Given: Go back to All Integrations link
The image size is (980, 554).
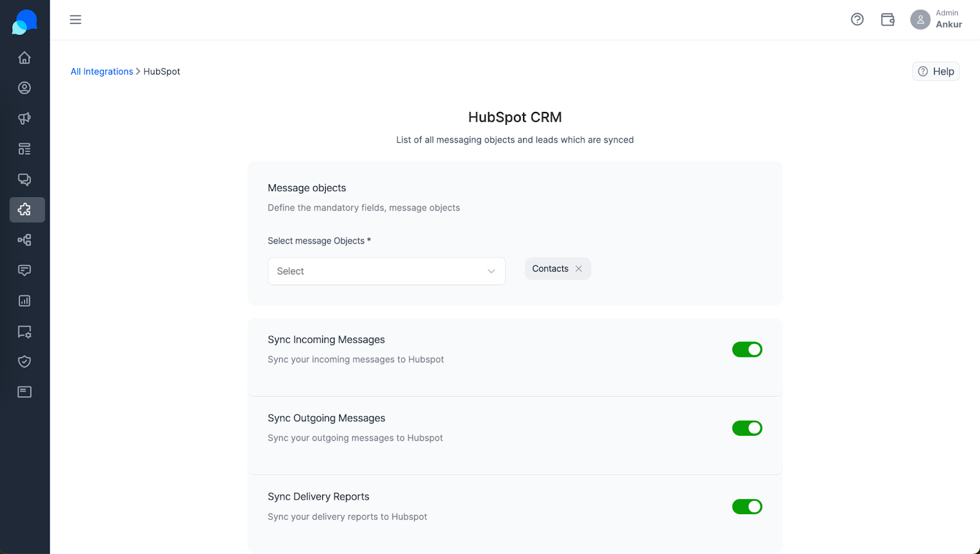Looking at the screenshot, I should coord(102,72).
